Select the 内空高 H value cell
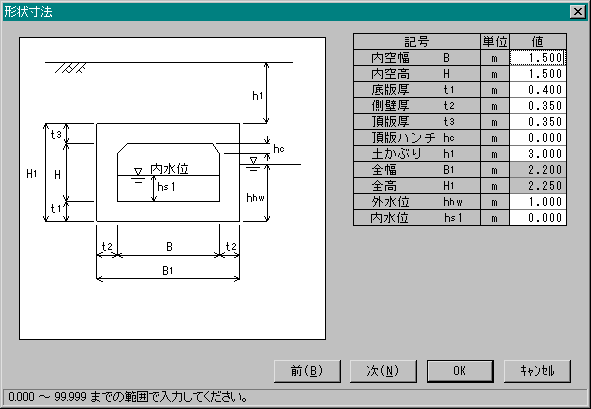591x409 pixels. click(x=538, y=74)
